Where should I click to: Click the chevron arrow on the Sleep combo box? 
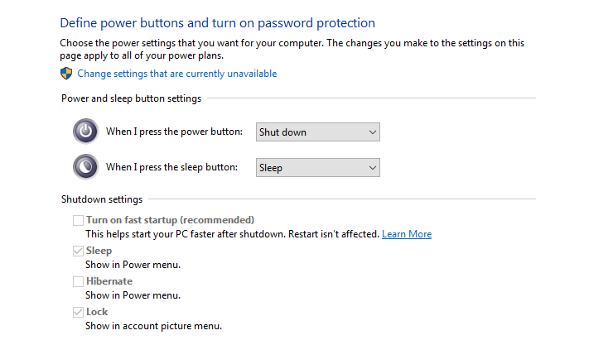(372, 168)
